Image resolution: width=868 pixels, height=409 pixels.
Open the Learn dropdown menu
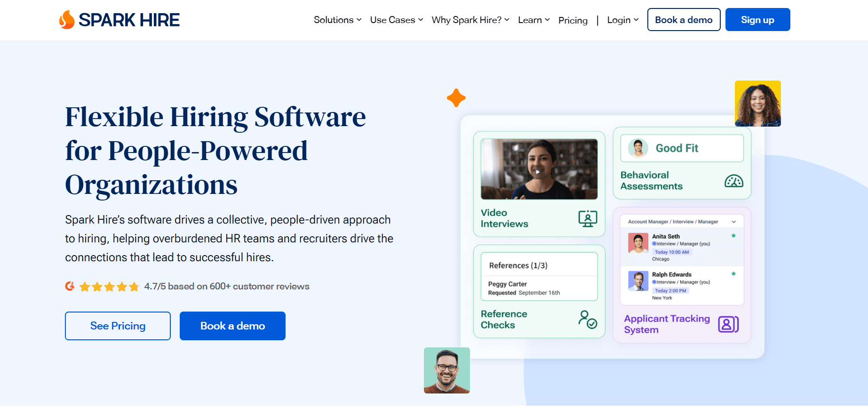click(534, 20)
